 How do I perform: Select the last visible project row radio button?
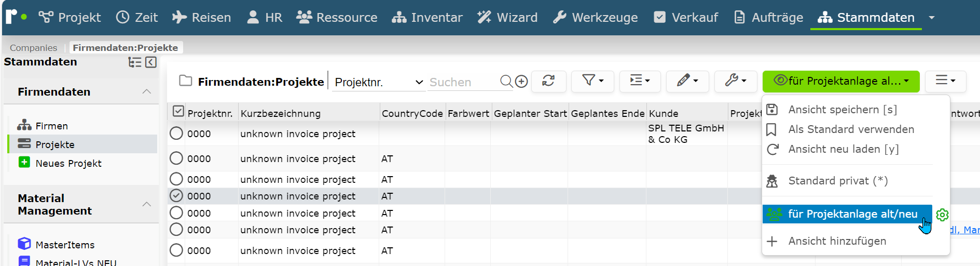[x=176, y=250]
